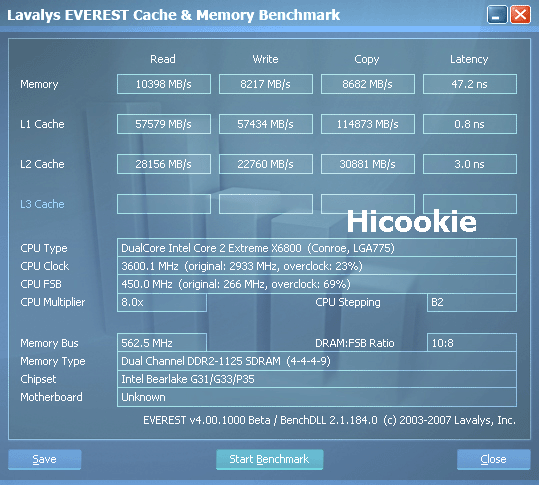This screenshot has height=485, width=539.
Task: Click the L2 Cache Latency box
Action: [x=470, y=164]
